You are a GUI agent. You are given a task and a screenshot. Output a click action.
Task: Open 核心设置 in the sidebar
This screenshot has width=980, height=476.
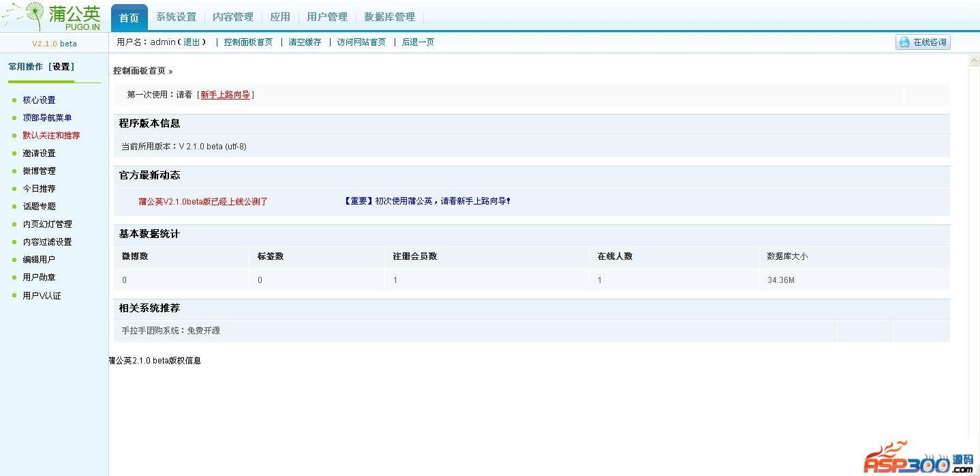click(x=39, y=100)
